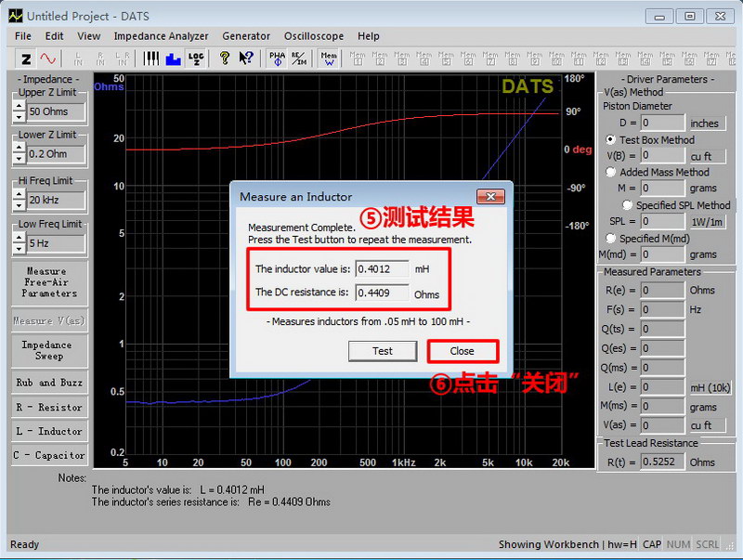Select the Test Box Method radio button
743x560 pixels.
tap(611, 140)
